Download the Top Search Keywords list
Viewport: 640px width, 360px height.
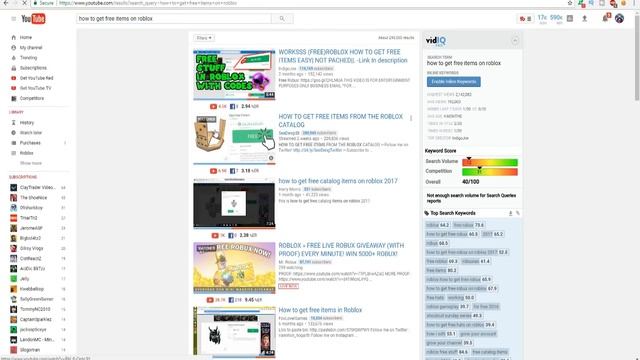(x=510, y=213)
